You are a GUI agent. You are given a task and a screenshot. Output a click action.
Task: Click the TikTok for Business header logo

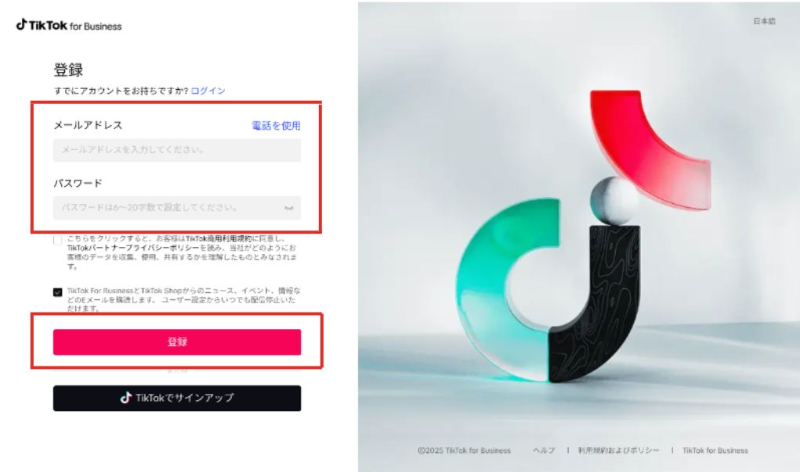(x=69, y=25)
